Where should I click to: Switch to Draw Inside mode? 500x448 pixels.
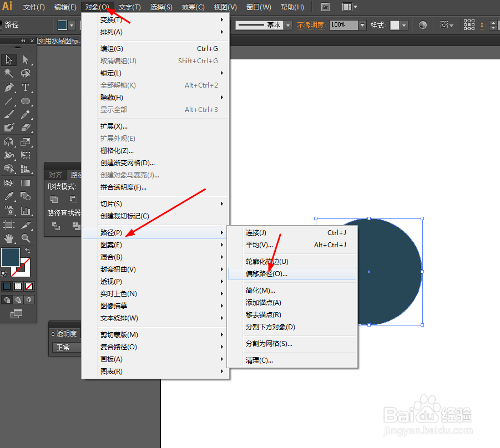29,299
